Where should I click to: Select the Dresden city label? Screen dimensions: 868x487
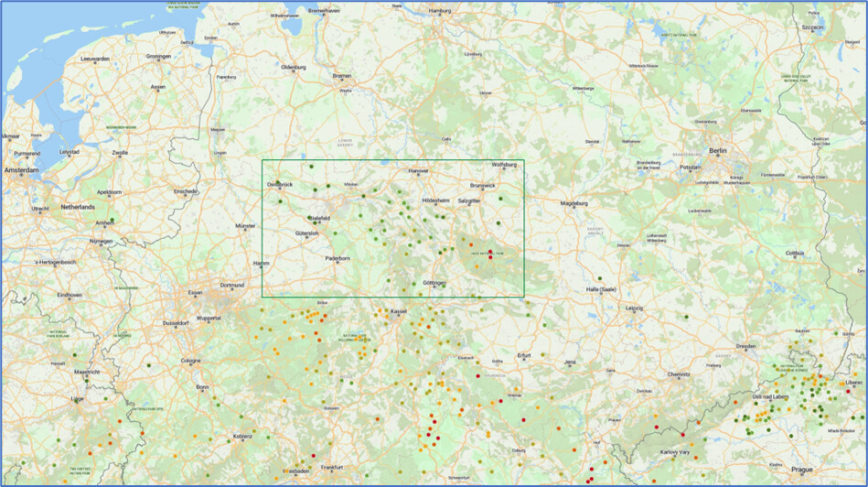coord(744,346)
